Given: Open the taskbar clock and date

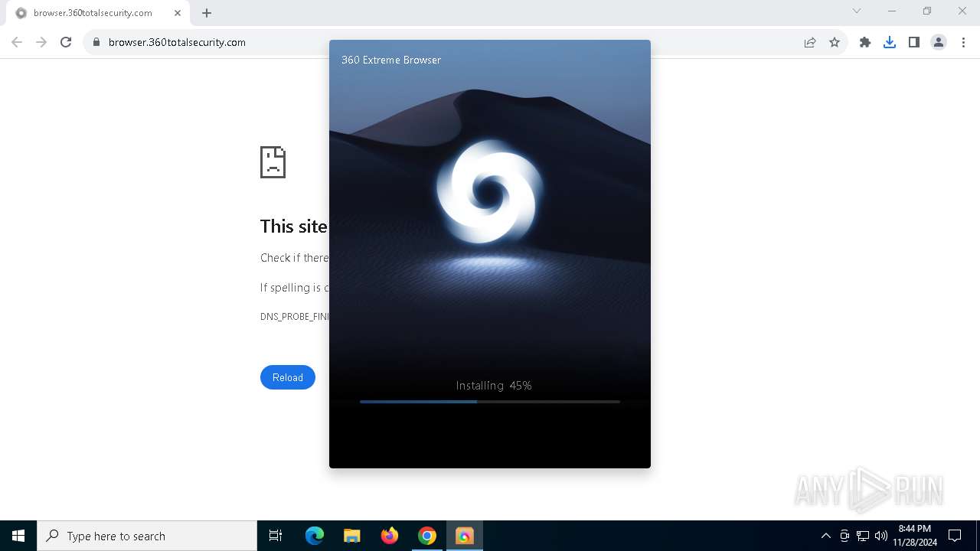Looking at the screenshot, I should point(915,536).
